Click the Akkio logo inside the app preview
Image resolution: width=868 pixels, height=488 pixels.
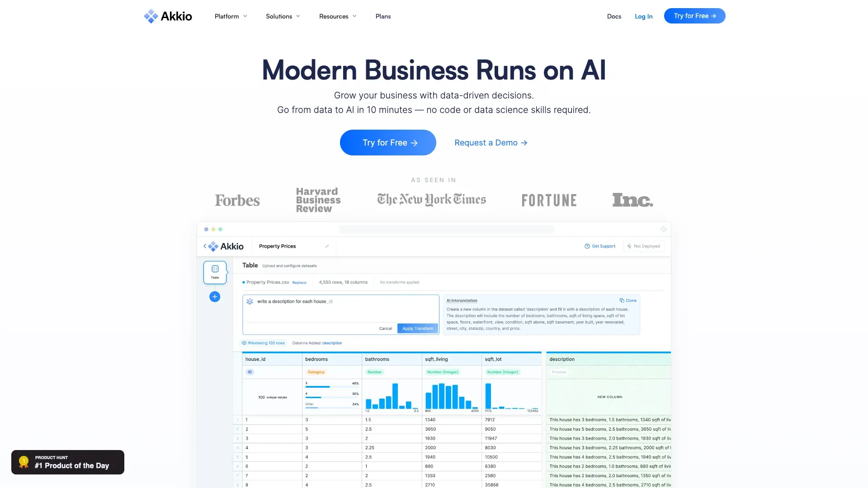[x=226, y=246]
